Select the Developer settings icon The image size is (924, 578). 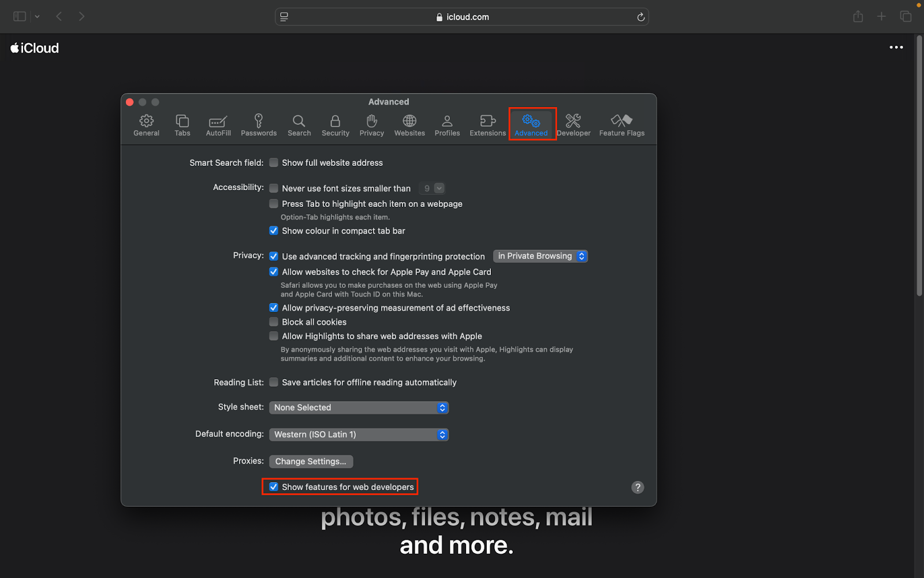click(x=573, y=124)
